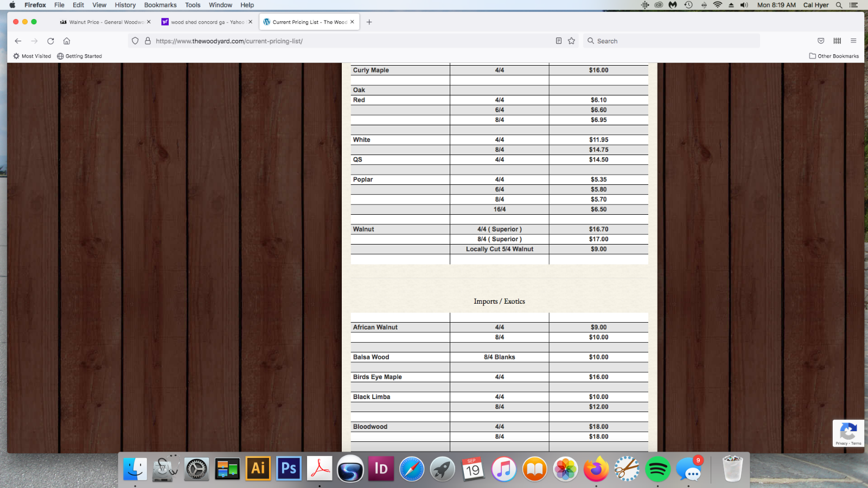Switch to the Walnut Price tab
Image resolution: width=868 pixels, height=488 pixels.
tap(104, 22)
